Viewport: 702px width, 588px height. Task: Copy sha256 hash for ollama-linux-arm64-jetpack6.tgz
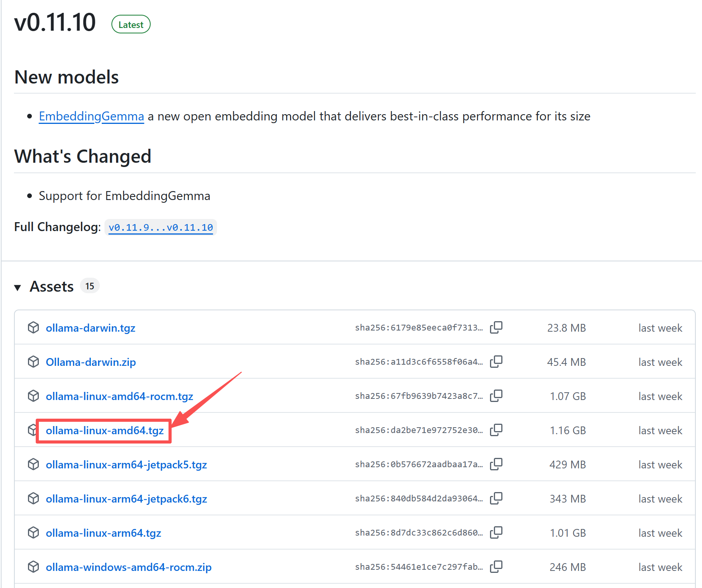click(x=496, y=498)
